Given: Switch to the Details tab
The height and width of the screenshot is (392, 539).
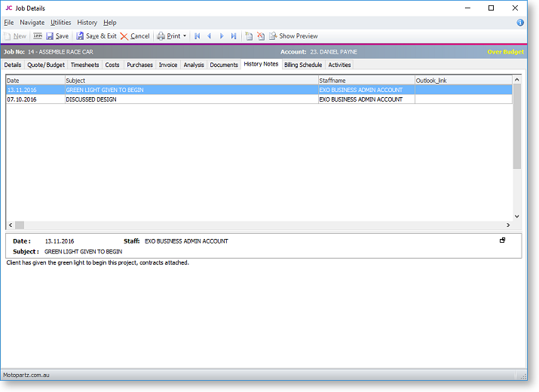Looking at the screenshot, I should [13, 65].
